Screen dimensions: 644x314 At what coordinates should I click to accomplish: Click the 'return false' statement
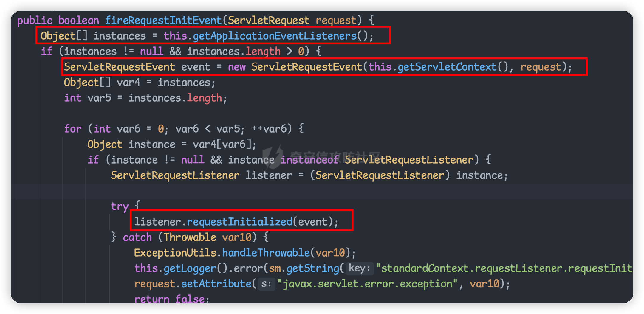click(171, 299)
